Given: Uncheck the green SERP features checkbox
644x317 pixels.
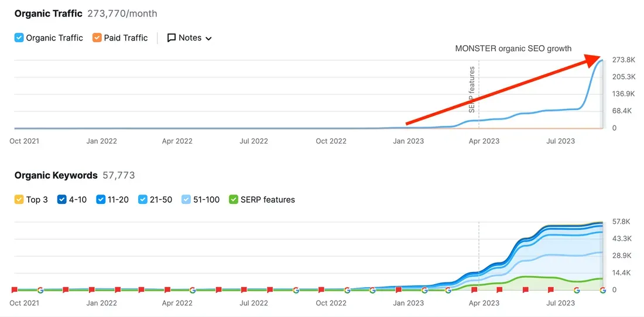Looking at the screenshot, I should [233, 200].
